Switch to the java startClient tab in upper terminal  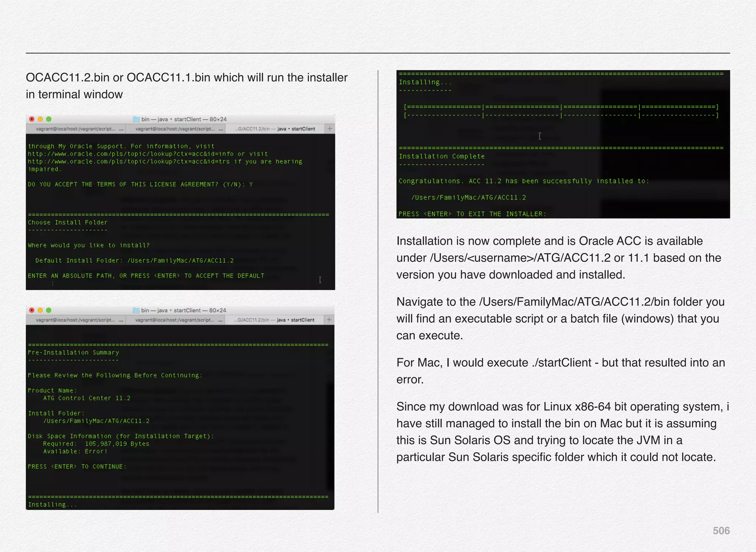pyautogui.click(x=274, y=129)
